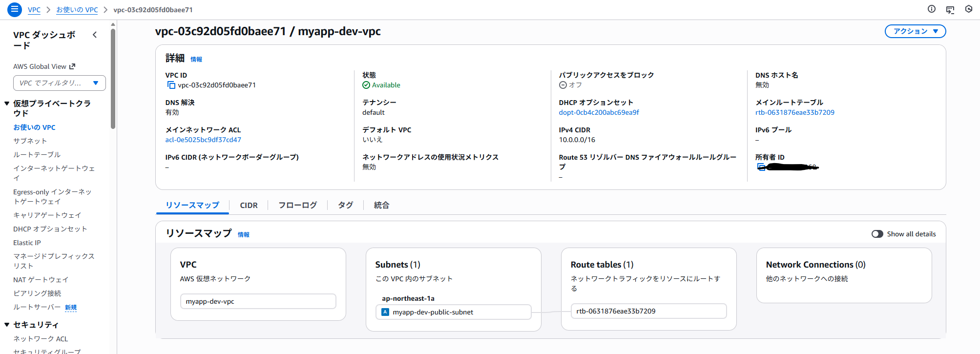
Task: Switch to the フローログ tab
Action: (297, 205)
